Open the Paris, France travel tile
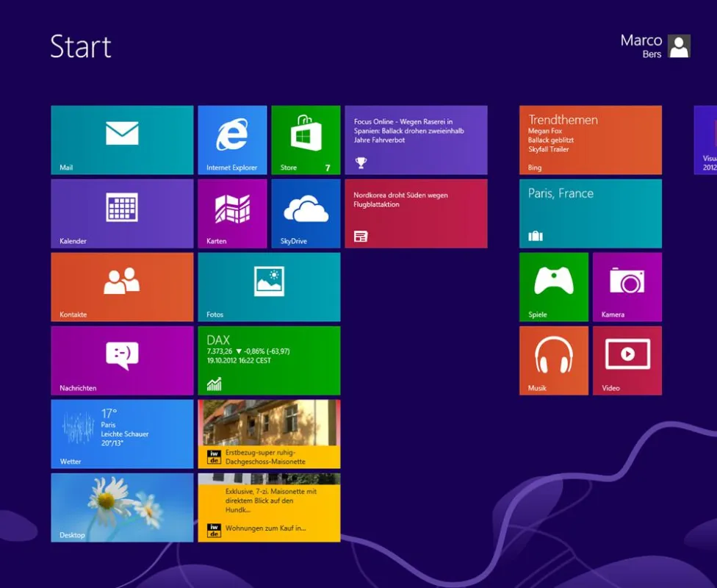The height and width of the screenshot is (588, 717). point(591,214)
